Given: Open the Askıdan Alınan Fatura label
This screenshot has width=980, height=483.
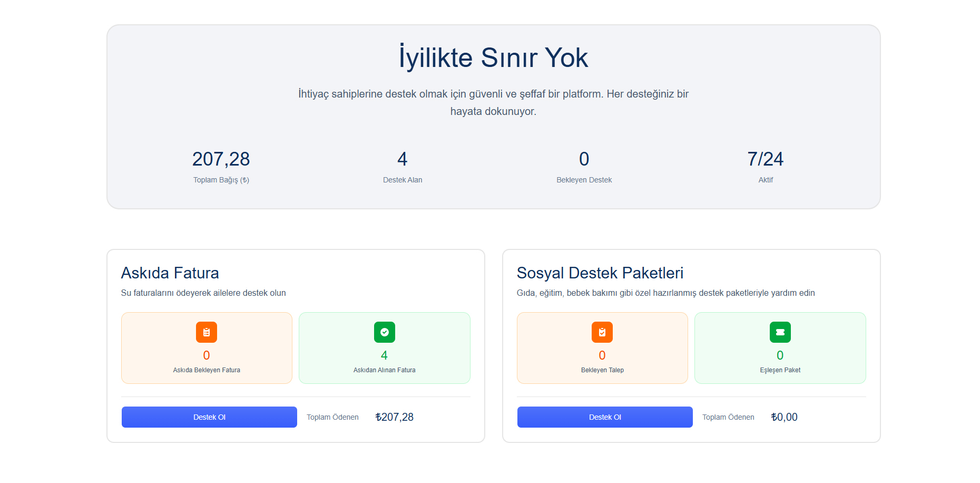Looking at the screenshot, I should pyautogui.click(x=384, y=370).
